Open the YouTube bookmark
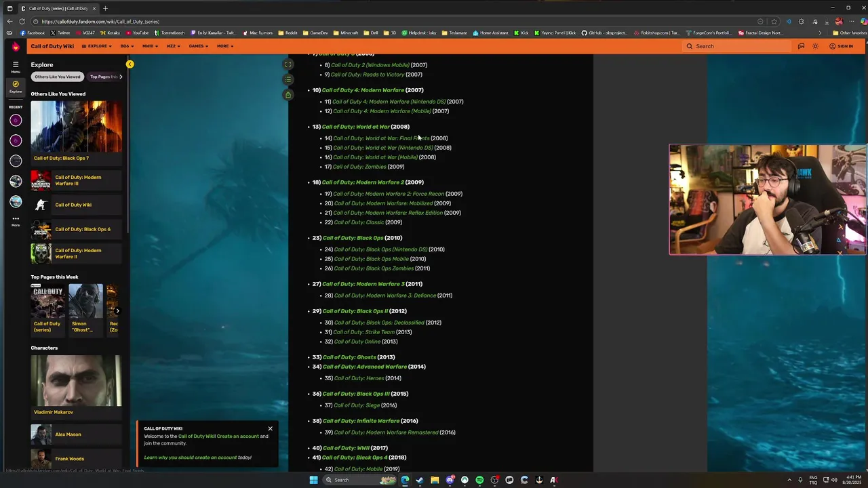Viewport: 868px width, 488px height. [137, 33]
